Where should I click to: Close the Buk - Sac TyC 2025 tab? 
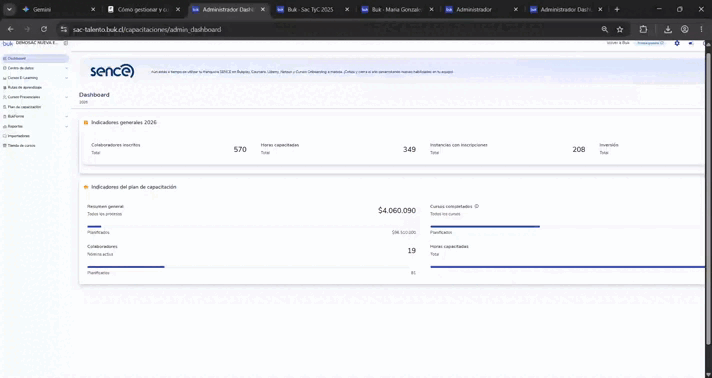[347, 9]
